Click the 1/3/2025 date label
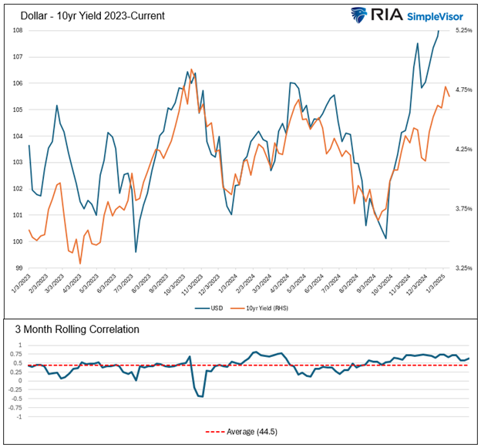 click(436, 283)
